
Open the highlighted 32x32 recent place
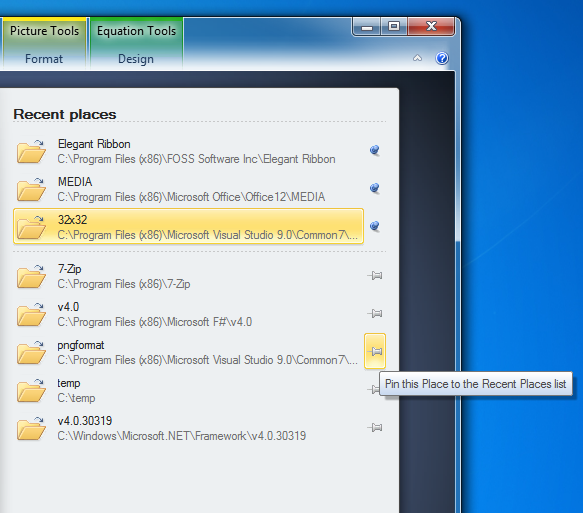pos(189,226)
